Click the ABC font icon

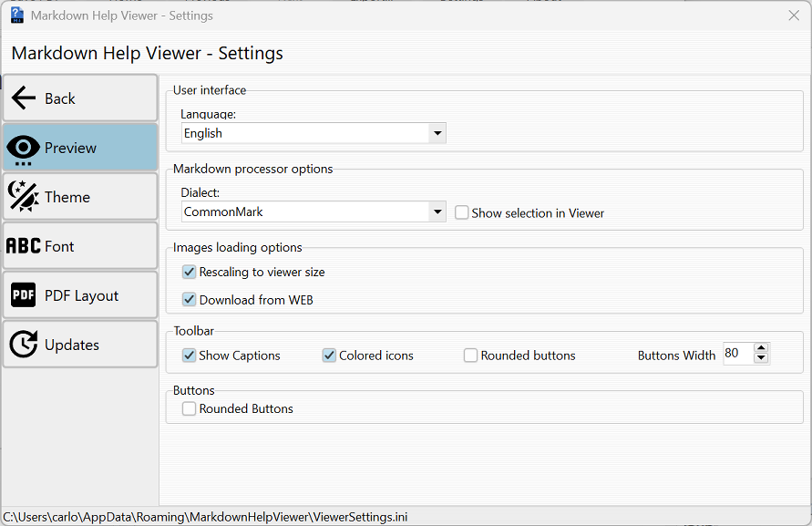24,245
